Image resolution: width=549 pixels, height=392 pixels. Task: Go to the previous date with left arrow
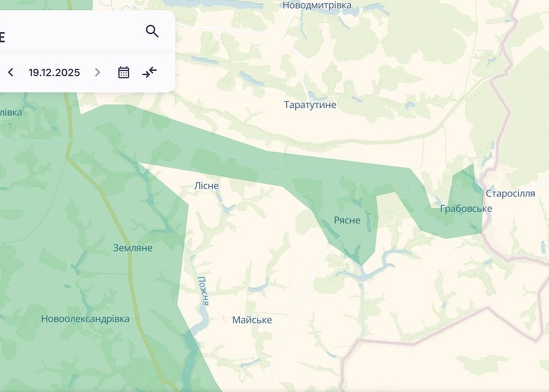coord(11,72)
